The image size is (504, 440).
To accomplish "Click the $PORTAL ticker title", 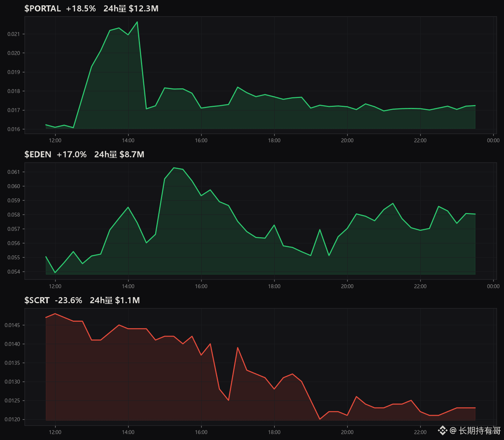I will [43, 9].
